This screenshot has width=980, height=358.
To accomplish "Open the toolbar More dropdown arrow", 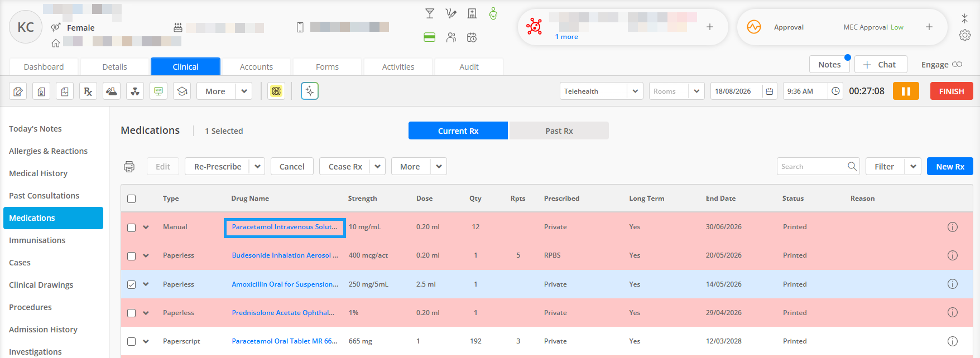I will click(244, 91).
